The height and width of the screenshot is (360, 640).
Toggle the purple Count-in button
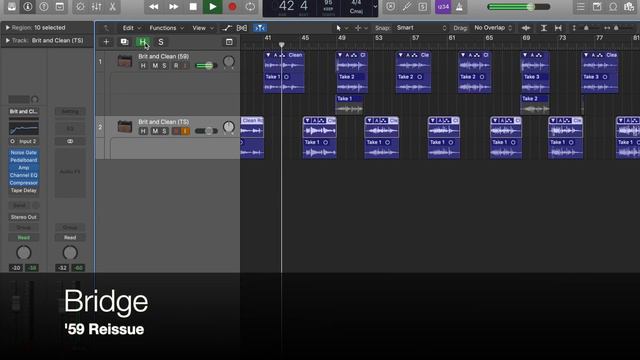coord(443,7)
